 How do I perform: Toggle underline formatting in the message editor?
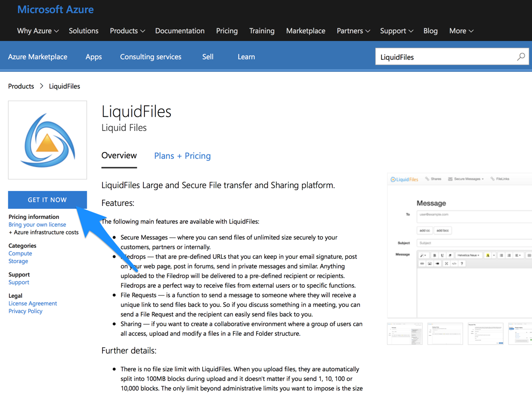(x=442, y=255)
